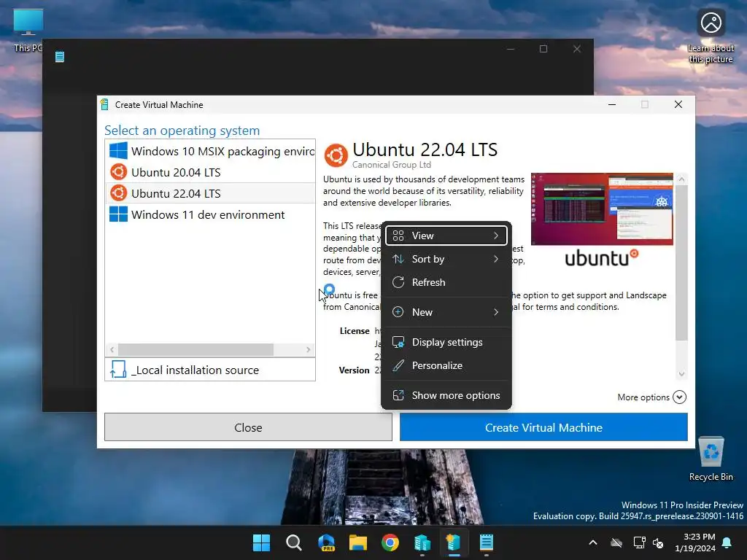
Task: Click Learn about this picture icon
Action: [711, 37]
